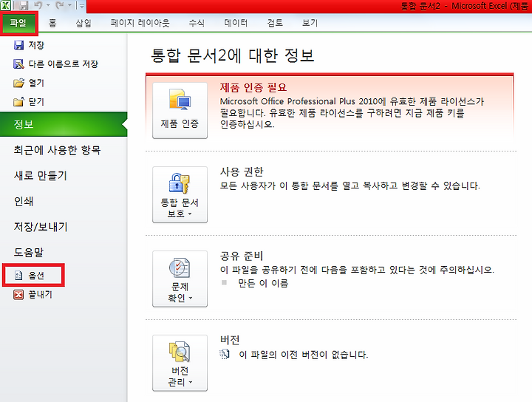Choose 다른 이름으로 저장 text entry
This screenshot has height=402, width=532.
[x=63, y=64]
